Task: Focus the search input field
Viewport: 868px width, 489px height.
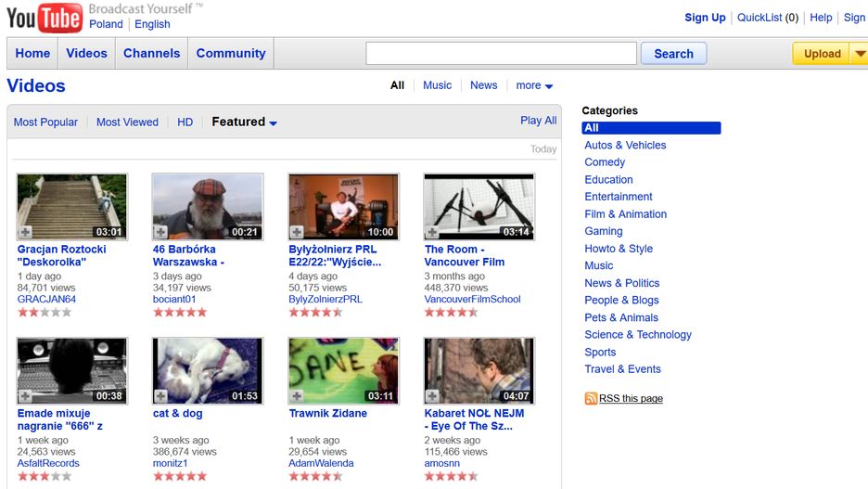Action: tap(501, 54)
